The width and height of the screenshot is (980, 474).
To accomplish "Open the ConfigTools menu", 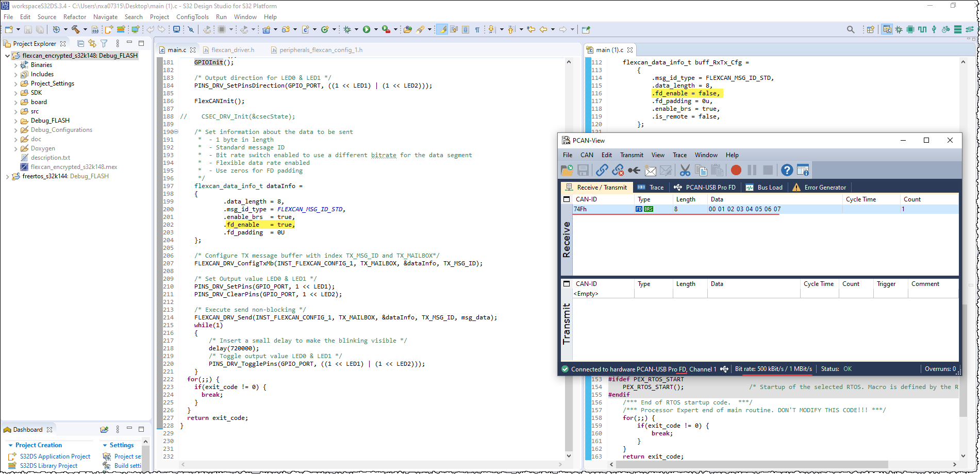I will click(192, 17).
